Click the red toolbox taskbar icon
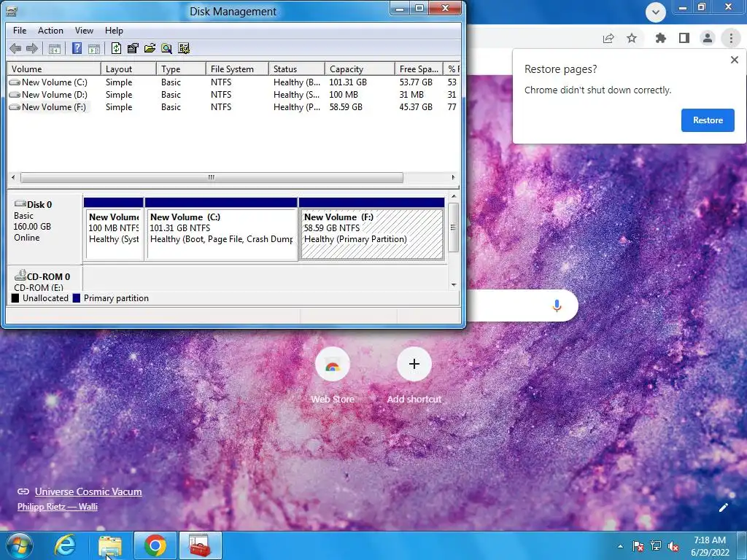 (x=201, y=545)
